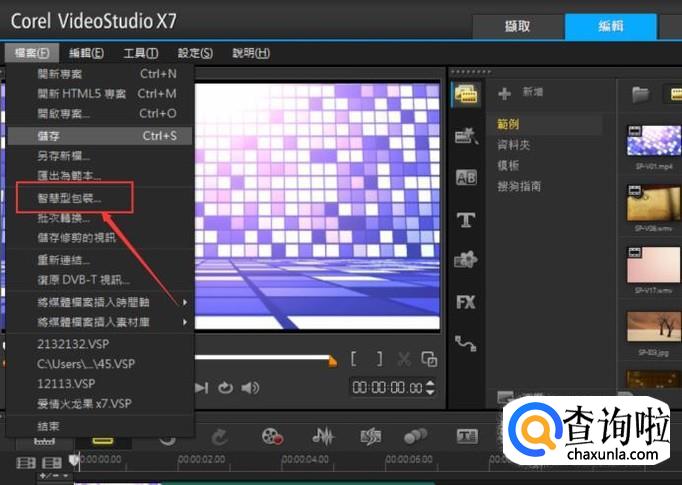This screenshot has height=485, width=682.
Task: Switch to the 編輯 edit step tab
Action: [x=611, y=26]
